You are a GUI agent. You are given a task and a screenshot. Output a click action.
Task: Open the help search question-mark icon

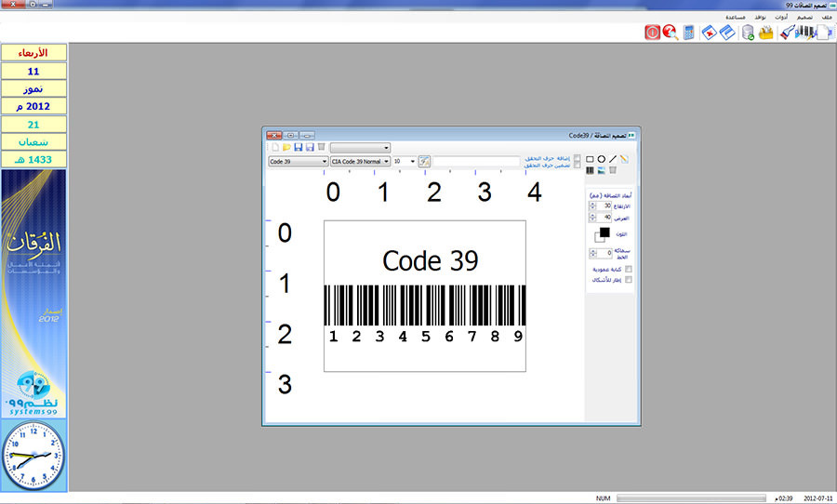click(671, 33)
